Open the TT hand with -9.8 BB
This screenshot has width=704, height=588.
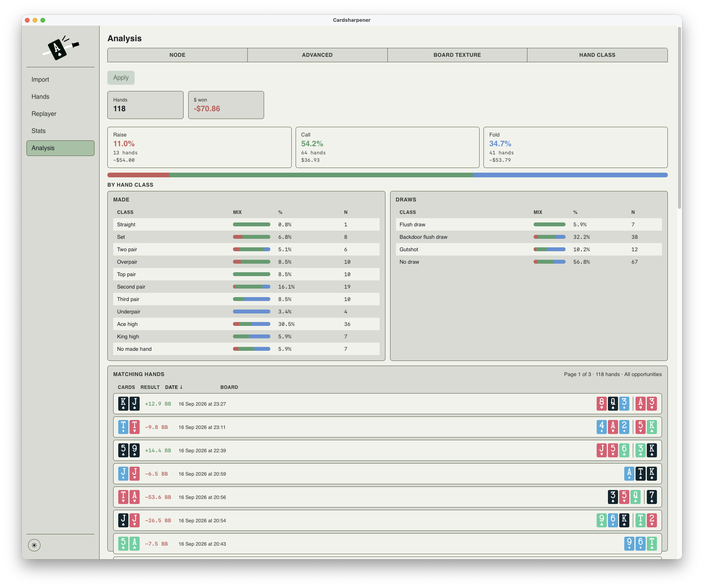point(387,427)
